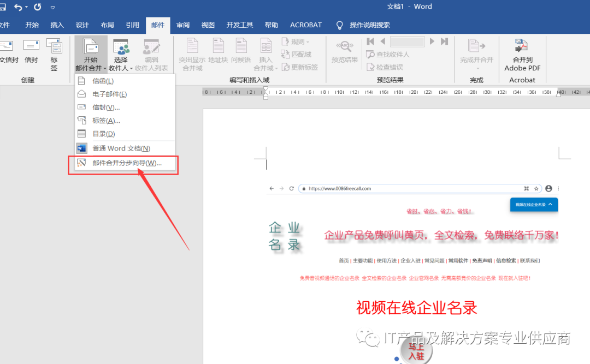
Task: Select the 邮件 ribbon tab
Action: pyautogui.click(x=158, y=25)
